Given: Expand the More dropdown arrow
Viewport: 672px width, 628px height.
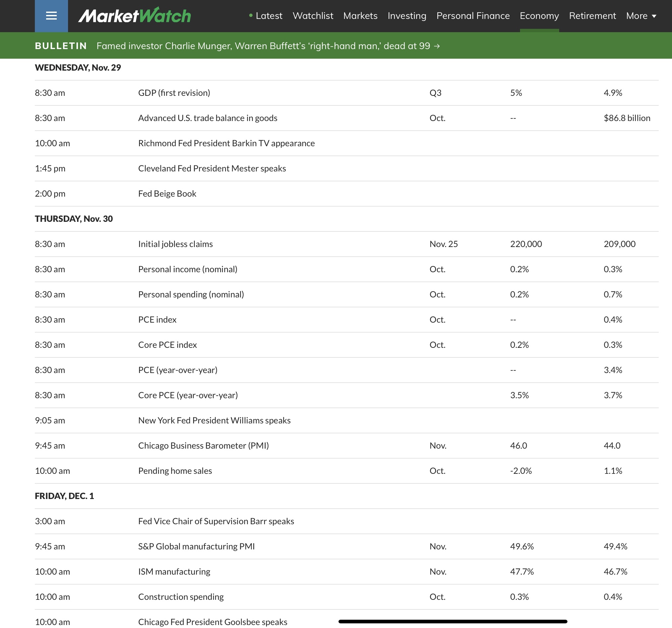Looking at the screenshot, I should [654, 16].
